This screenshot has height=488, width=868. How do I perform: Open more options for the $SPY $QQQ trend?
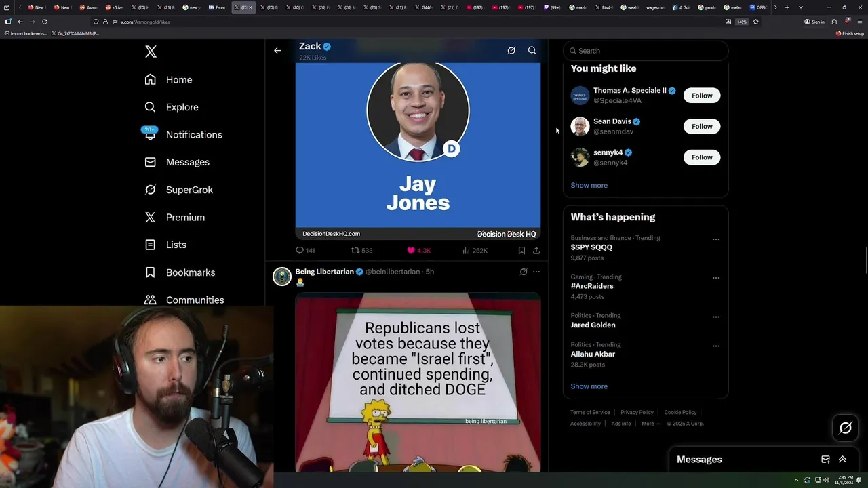715,239
